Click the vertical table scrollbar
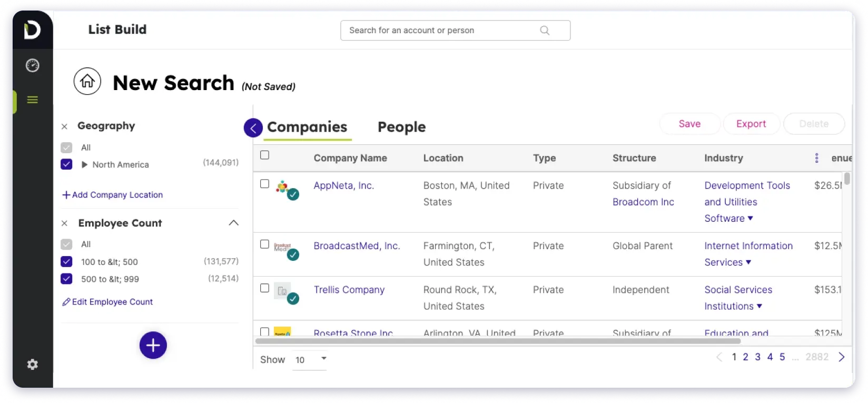The width and height of the screenshot is (868, 403). pos(847,179)
